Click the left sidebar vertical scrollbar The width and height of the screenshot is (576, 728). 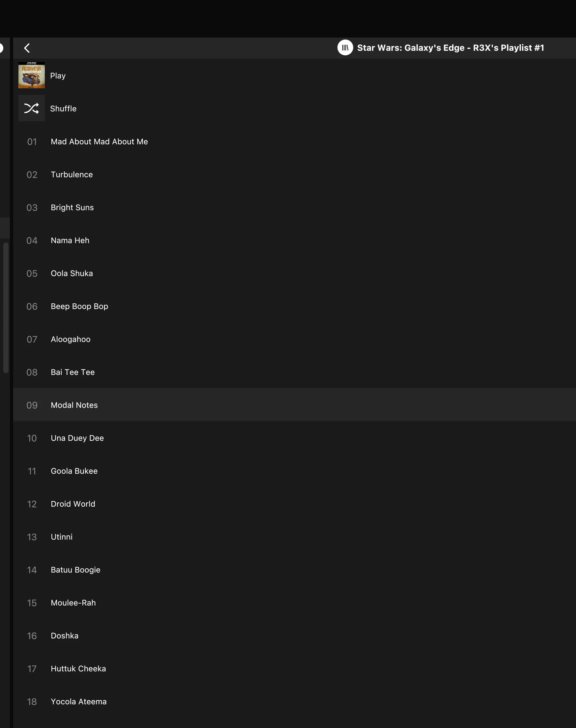6,307
